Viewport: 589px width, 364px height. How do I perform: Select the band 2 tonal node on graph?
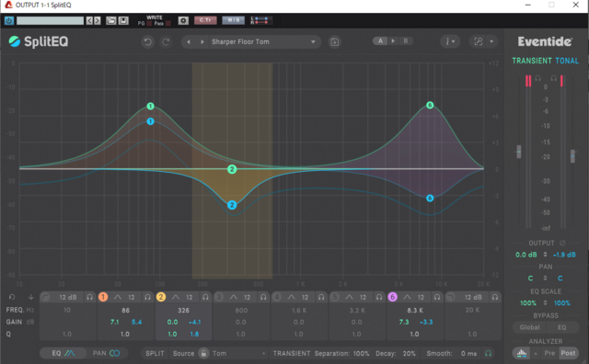point(232,205)
